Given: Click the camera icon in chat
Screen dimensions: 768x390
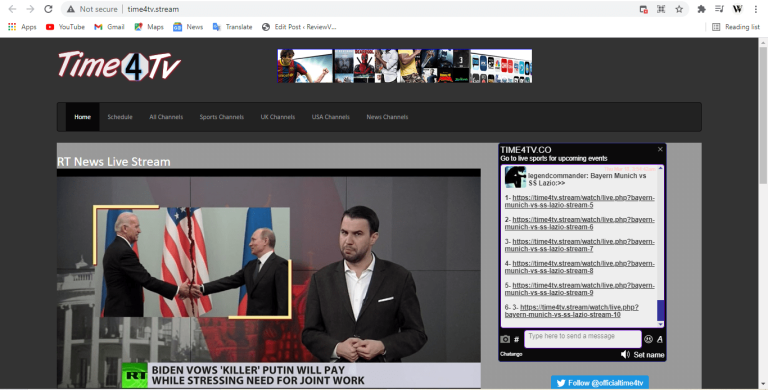Looking at the screenshot, I should 505,339.
